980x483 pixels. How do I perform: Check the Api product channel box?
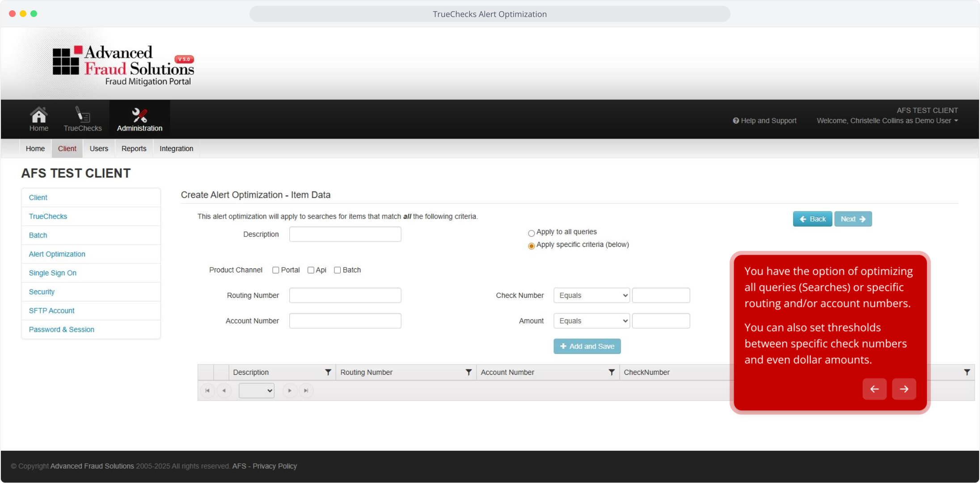[x=311, y=270]
